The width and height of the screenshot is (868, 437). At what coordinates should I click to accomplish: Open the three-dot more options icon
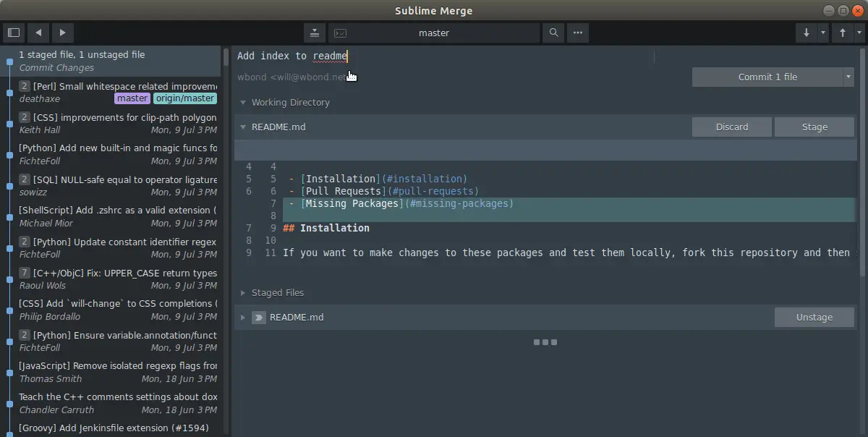coord(577,33)
